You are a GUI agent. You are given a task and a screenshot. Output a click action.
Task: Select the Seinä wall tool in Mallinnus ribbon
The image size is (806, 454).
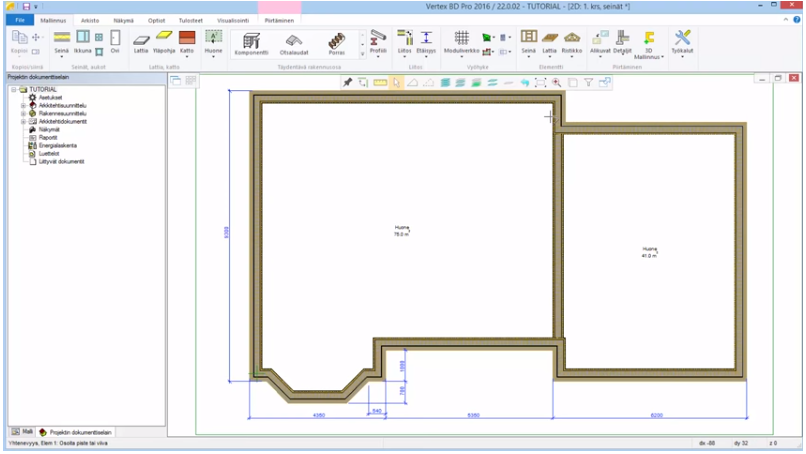(x=61, y=40)
